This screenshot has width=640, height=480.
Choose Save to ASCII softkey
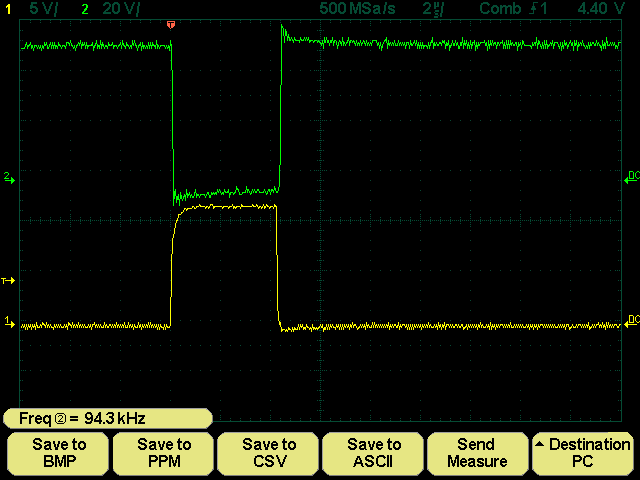(373, 453)
